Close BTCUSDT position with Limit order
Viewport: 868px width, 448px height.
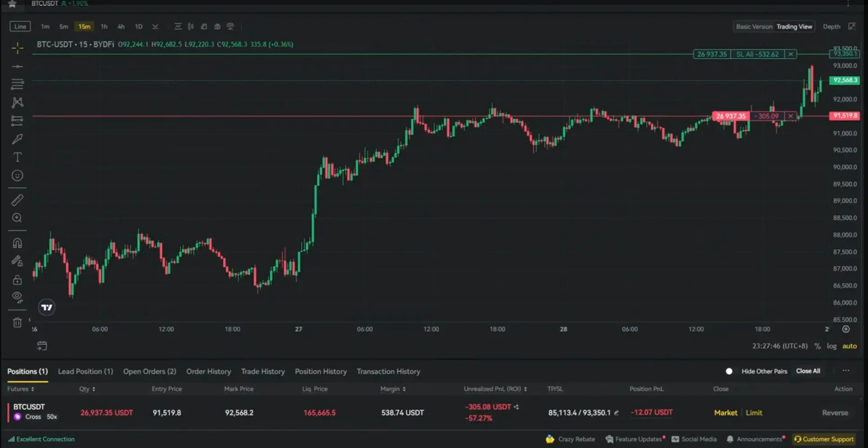point(754,413)
